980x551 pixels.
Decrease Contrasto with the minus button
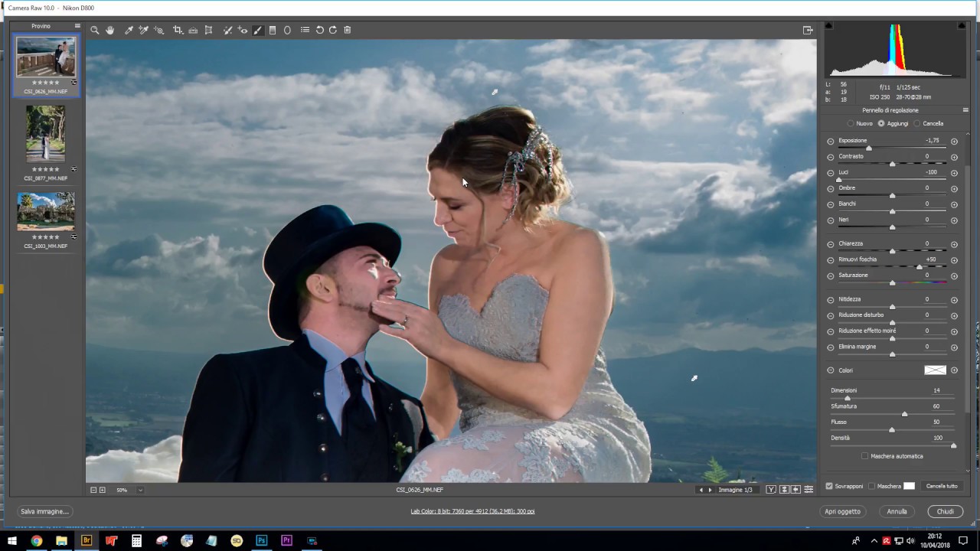831,158
